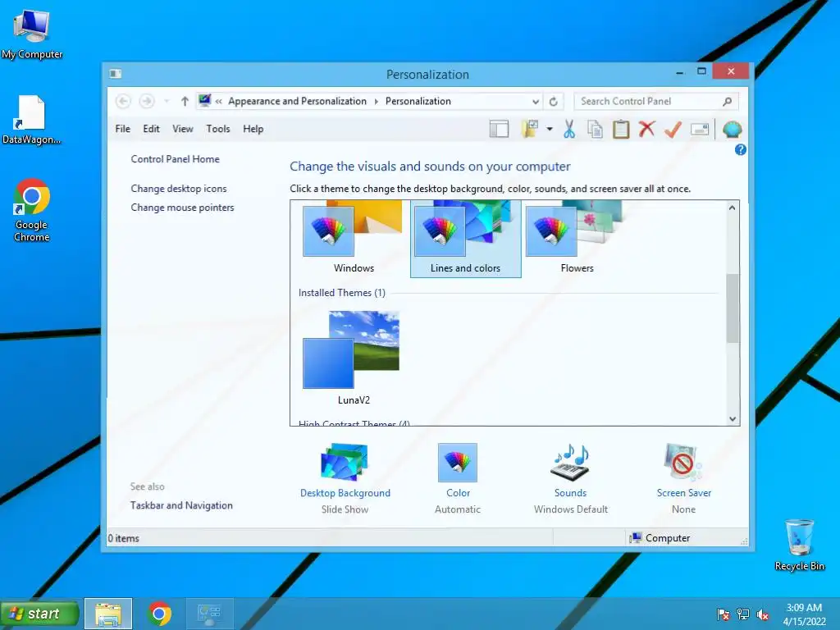Click the blue shell icon in toolbar

(732, 129)
